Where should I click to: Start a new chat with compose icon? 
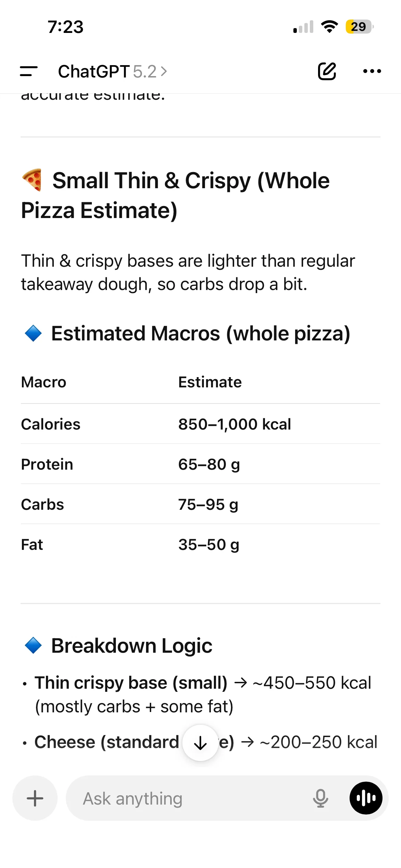(x=327, y=71)
